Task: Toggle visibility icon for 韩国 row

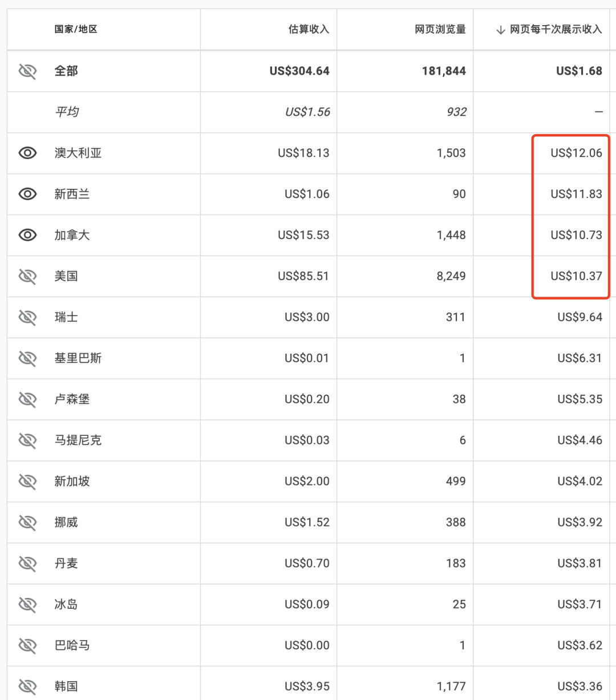Action: 27,686
